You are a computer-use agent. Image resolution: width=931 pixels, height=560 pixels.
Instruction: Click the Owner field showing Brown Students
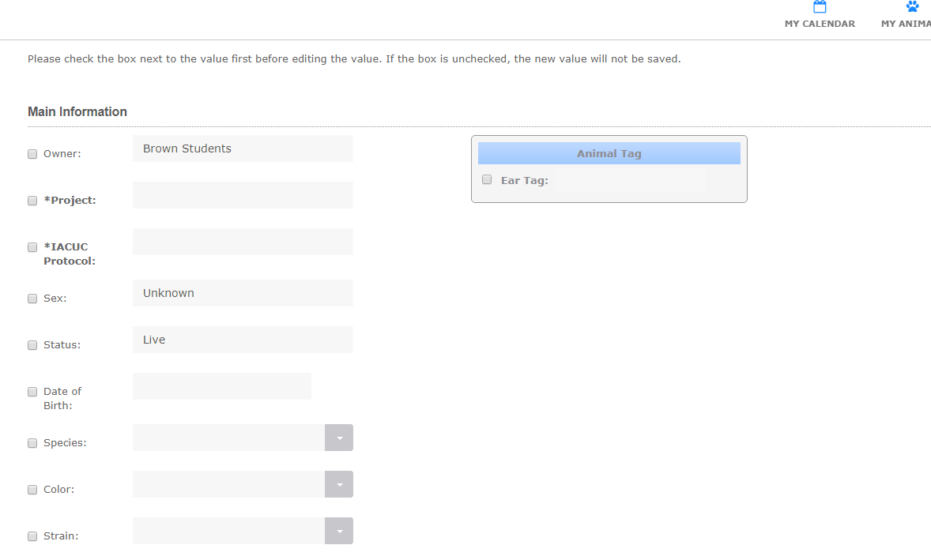pos(243,148)
